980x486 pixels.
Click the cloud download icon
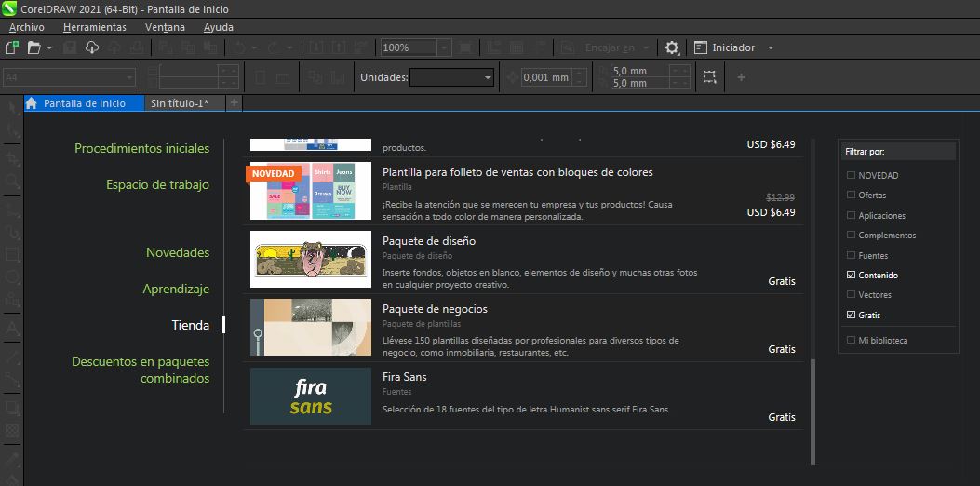[92, 47]
